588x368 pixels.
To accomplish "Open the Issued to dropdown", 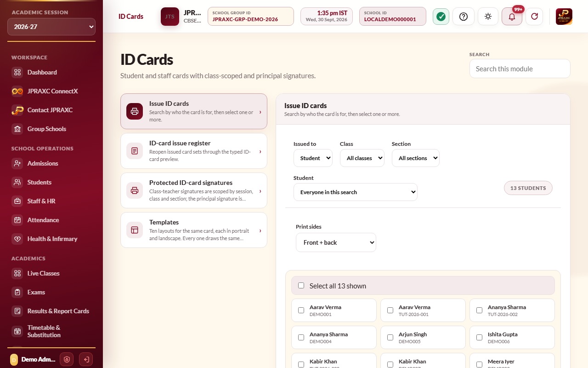I will click(x=313, y=158).
